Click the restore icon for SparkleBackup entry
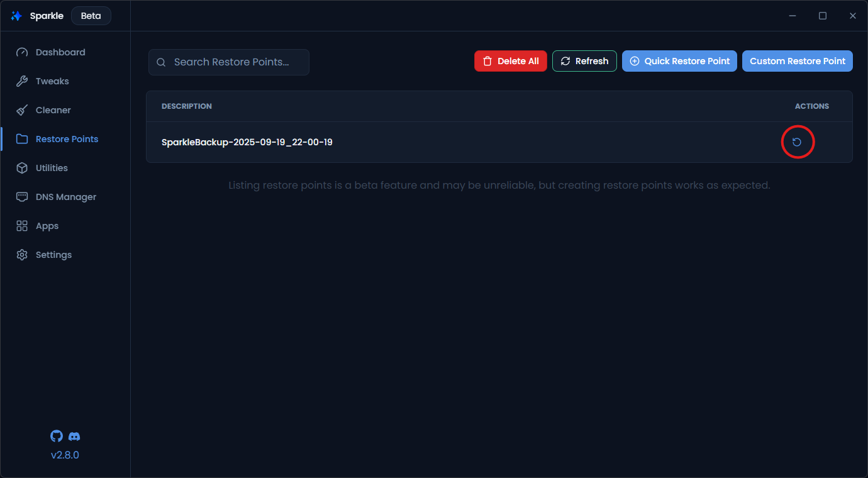This screenshot has width=868, height=478. click(797, 142)
